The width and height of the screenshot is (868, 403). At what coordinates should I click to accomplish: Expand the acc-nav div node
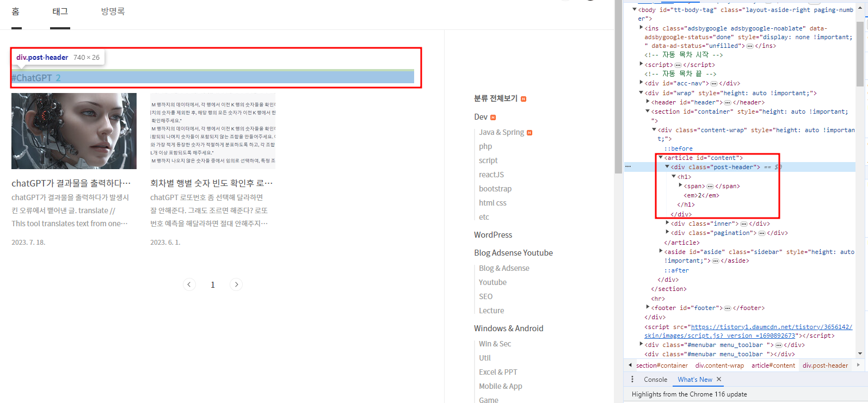641,83
